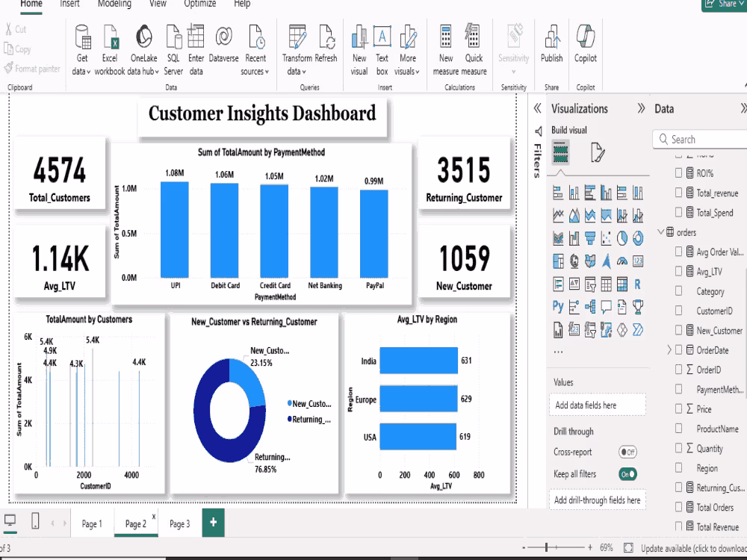Expand the OrderDate field hierarchy
Screen dimensions: 747x560
(x=669, y=350)
